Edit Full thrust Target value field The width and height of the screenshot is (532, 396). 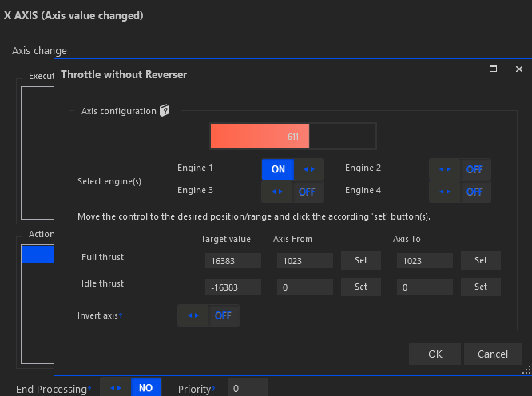coord(232,261)
